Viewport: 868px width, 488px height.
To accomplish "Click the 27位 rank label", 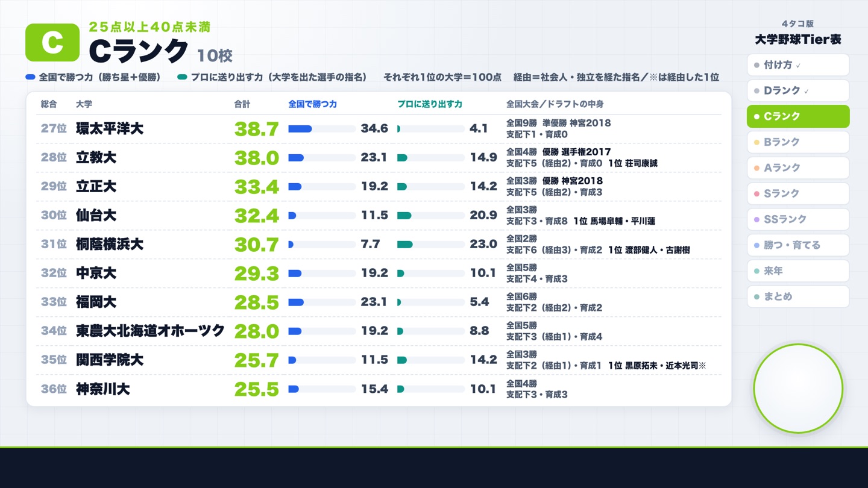I will tap(54, 129).
